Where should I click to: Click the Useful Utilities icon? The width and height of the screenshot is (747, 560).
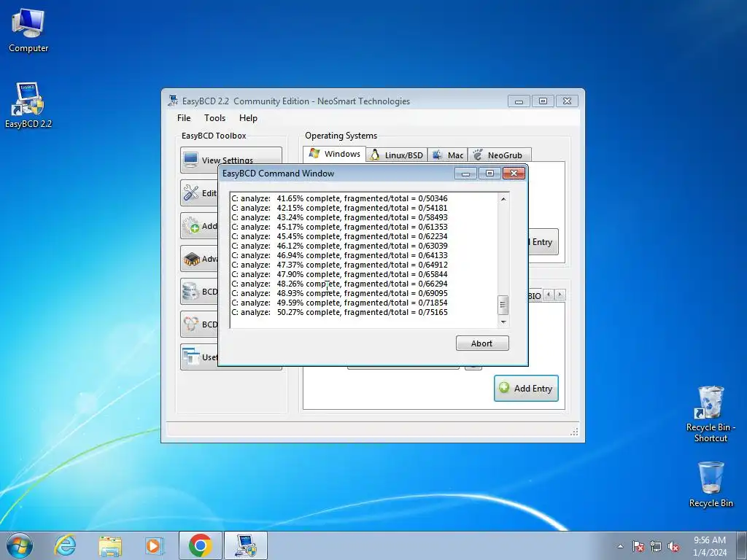(191, 357)
